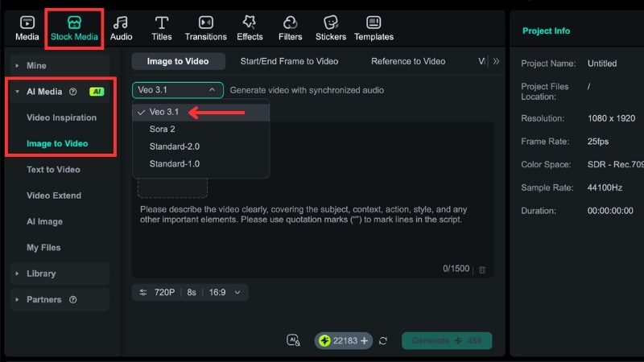Click the 1080 x 1920 resolution value
644x362 pixels.
coord(611,118)
